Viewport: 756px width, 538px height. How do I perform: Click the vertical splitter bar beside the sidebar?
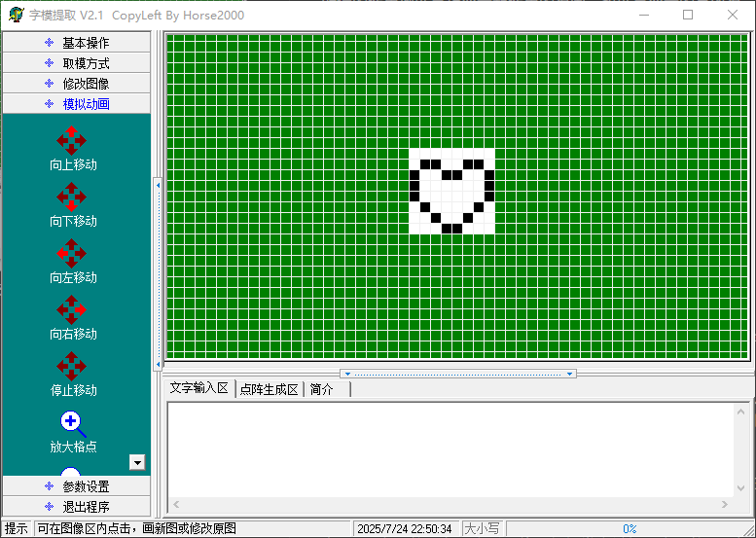pyautogui.click(x=158, y=273)
